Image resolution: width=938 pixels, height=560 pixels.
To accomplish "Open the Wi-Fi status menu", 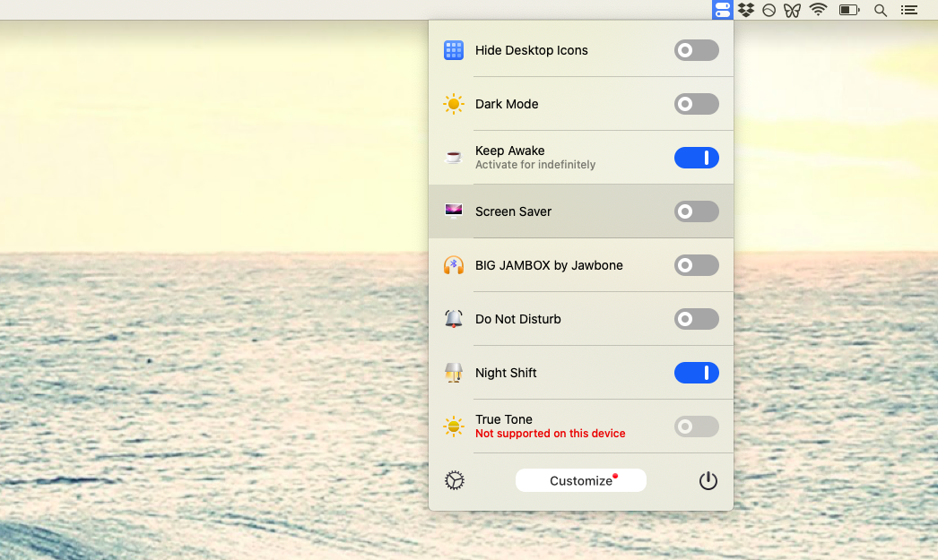I will tap(818, 10).
